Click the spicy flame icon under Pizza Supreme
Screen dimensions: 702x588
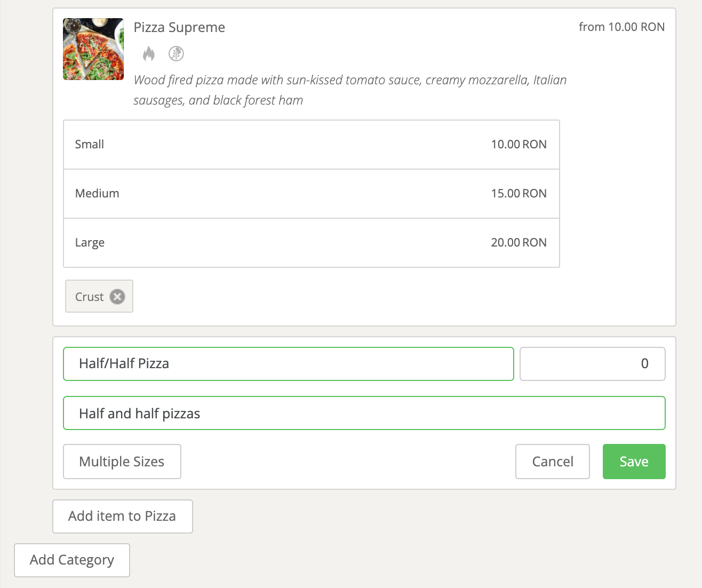click(x=149, y=53)
